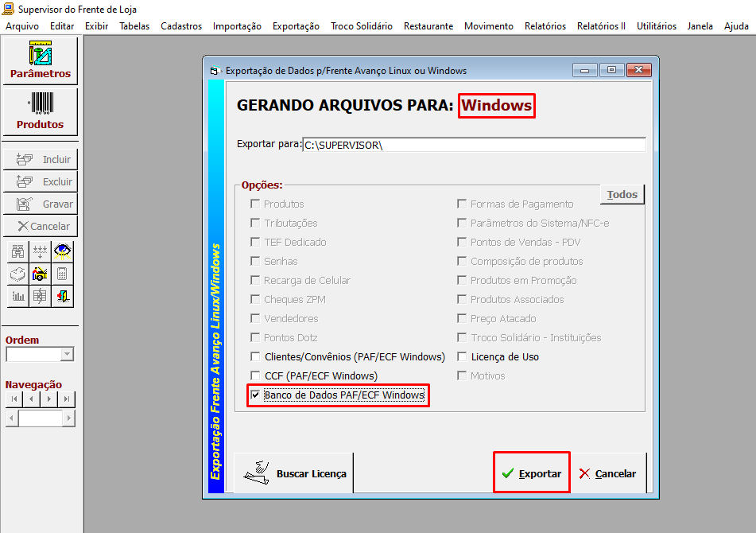Viewport: 756px width, 533px height.
Task: Open the Tabelas menu
Action: [x=134, y=26]
